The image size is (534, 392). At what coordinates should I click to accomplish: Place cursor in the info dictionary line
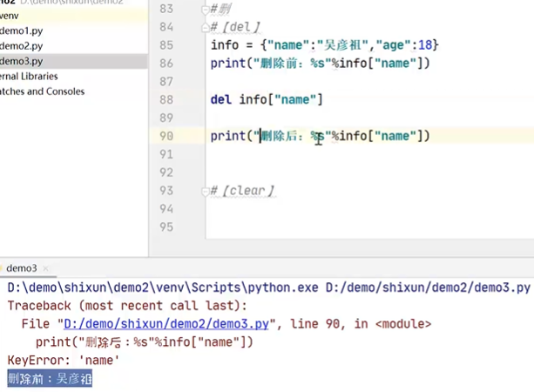point(325,45)
